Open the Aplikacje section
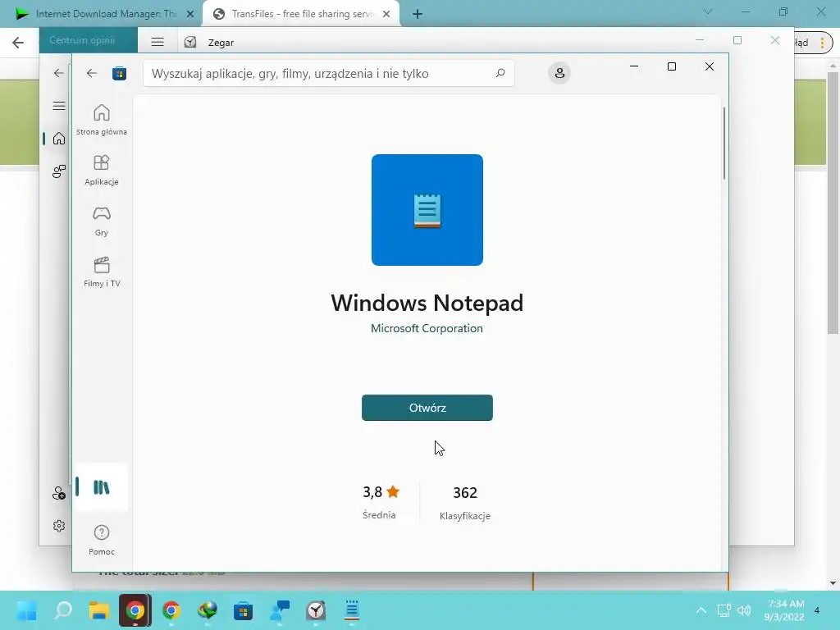 (101, 171)
